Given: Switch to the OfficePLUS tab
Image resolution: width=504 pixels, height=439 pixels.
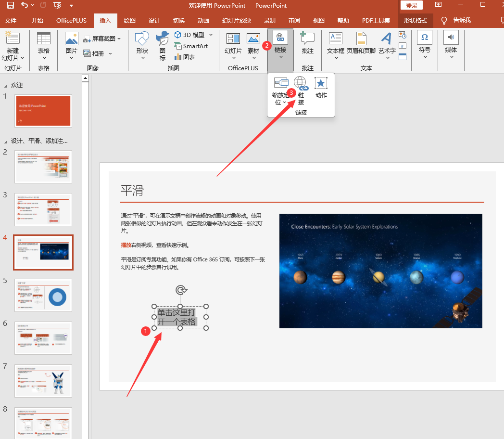Looking at the screenshot, I should [x=71, y=20].
